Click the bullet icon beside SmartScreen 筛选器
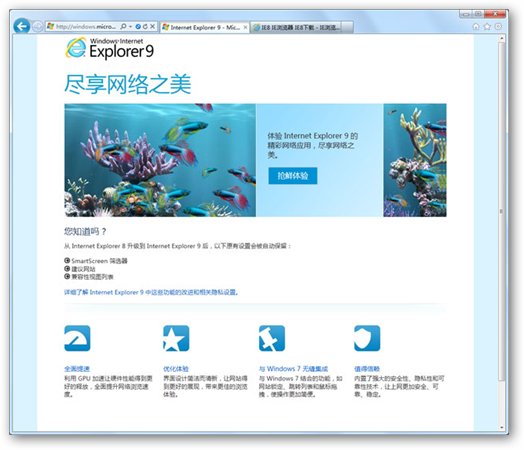Screen dimensions: 524x450 [67, 260]
